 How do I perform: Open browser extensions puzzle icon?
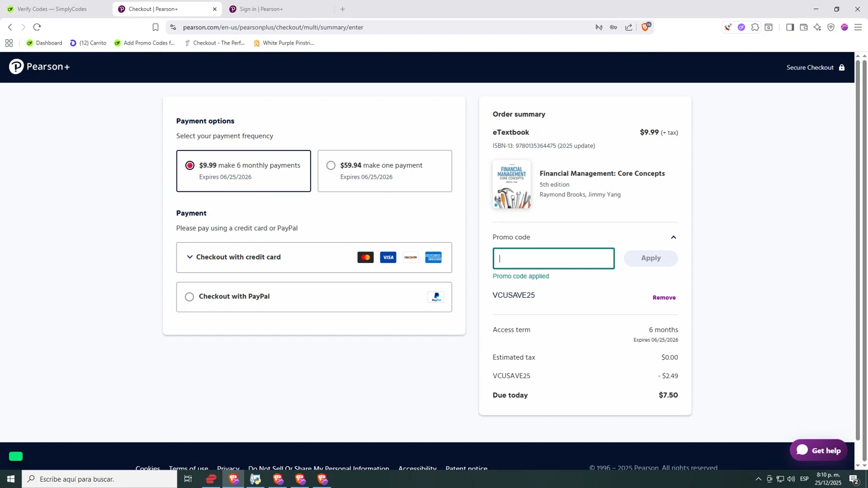[x=755, y=27]
